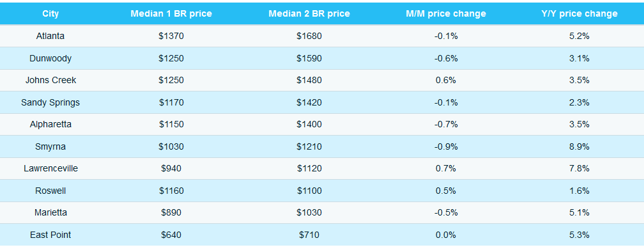Click the City column header
644x252 pixels.
click(x=50, y=13)
